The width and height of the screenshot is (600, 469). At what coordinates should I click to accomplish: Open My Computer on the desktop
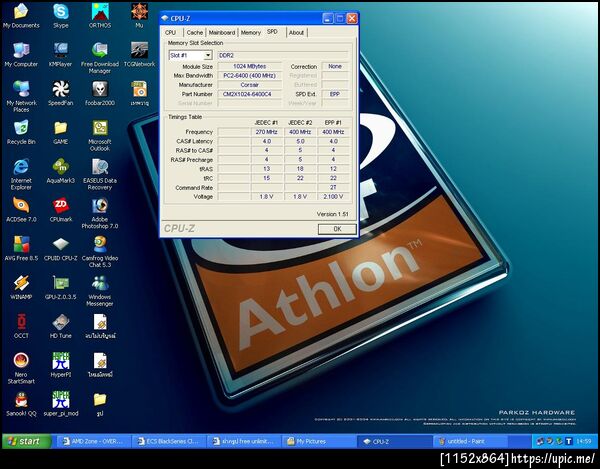[21, 54]
